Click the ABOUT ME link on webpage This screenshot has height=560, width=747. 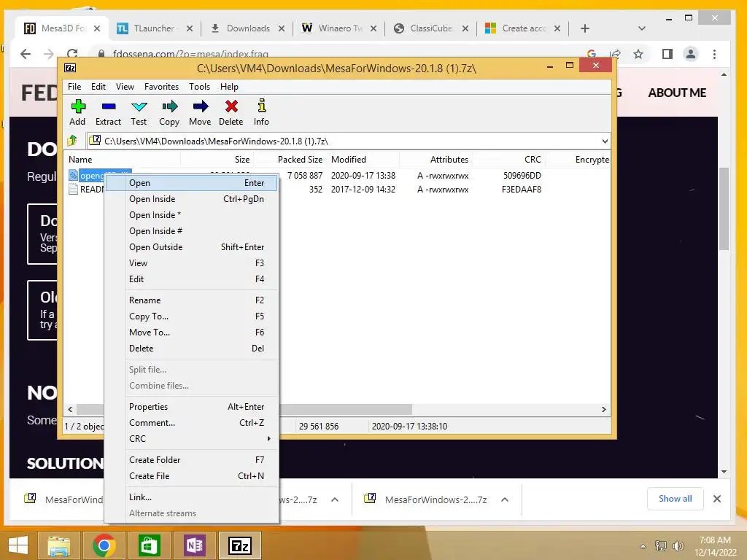pyautogui.click(x=677, y=93)
